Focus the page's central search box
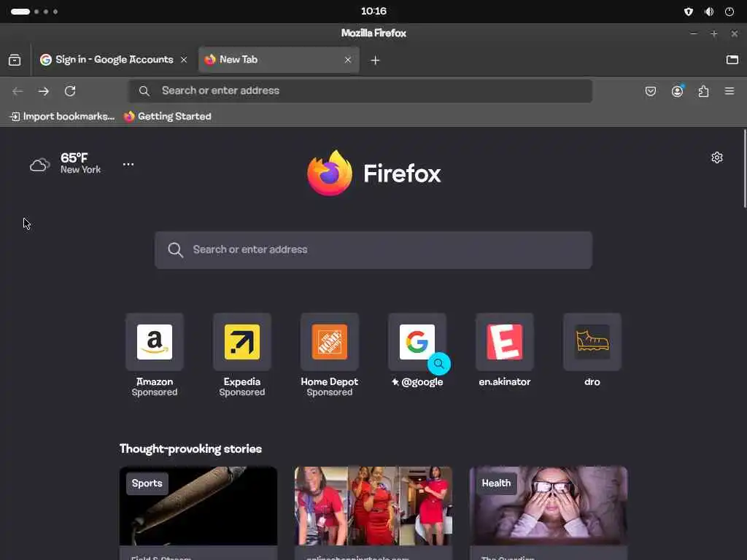This screenshot has height=560, width=747. (373, 250)
